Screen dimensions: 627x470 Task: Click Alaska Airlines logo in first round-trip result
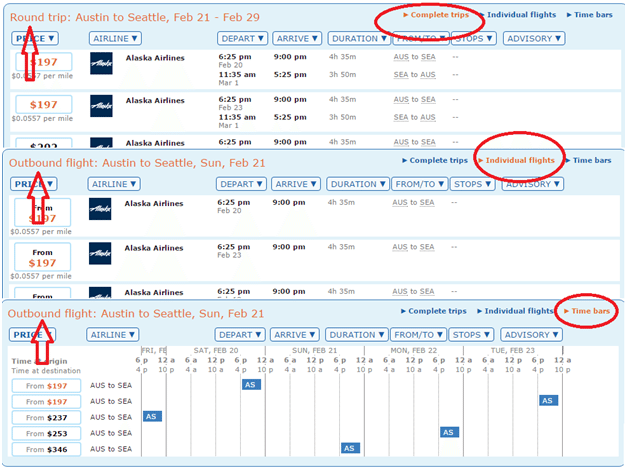pyautogui.click(x=101, y=63)
